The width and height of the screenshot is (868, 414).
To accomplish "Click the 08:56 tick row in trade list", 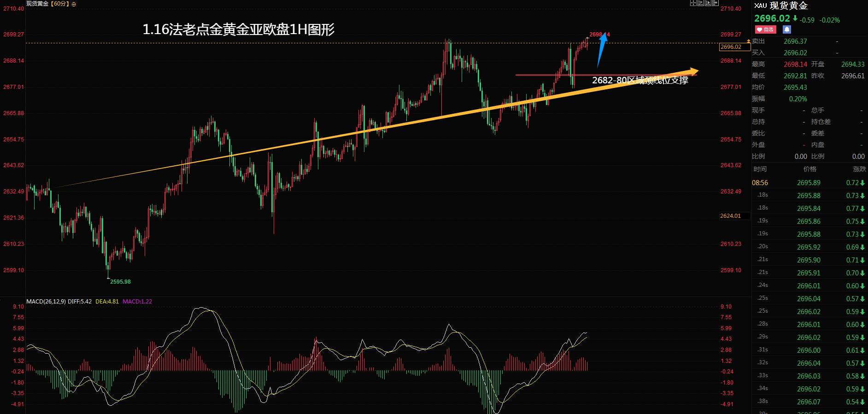I will (809, 183).
